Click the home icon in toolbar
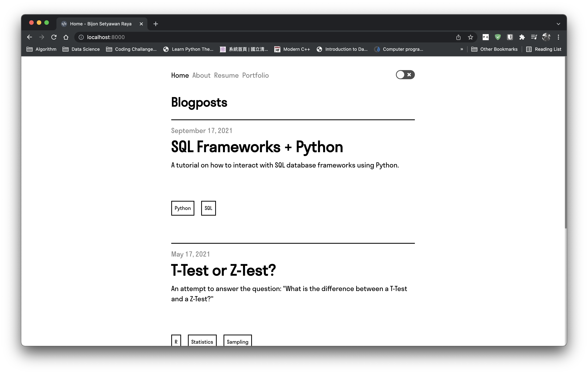Viewport: 588px width, 374px height. coord(66,37)
